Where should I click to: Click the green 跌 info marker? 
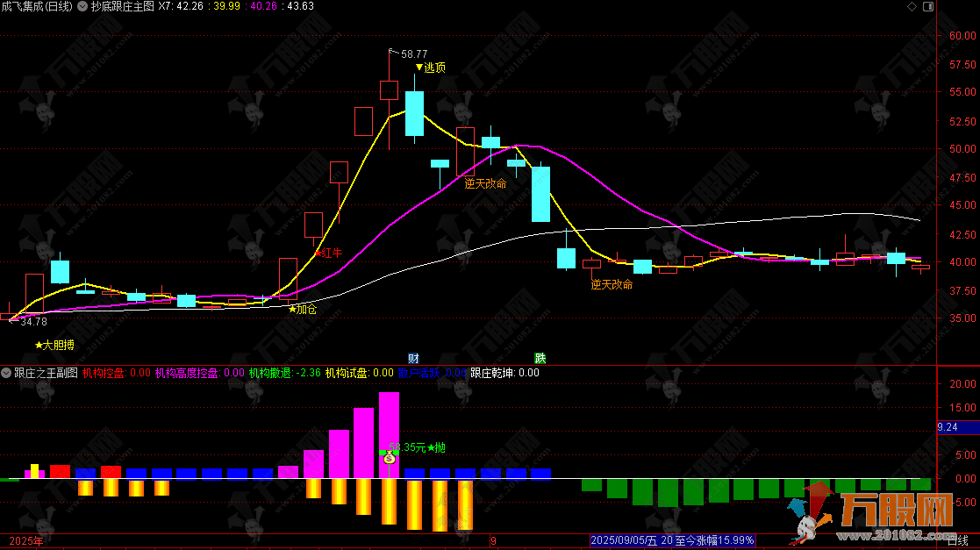540,358
